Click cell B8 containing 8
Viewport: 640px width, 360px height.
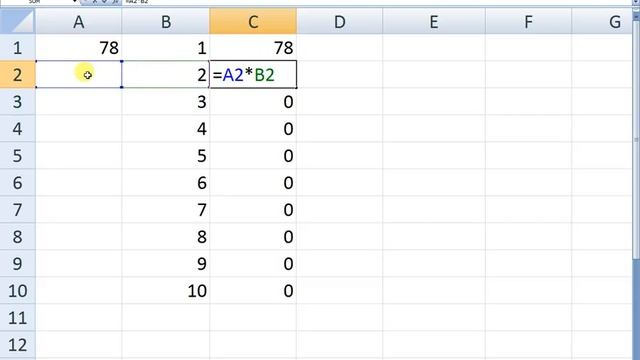click(166, 236)
